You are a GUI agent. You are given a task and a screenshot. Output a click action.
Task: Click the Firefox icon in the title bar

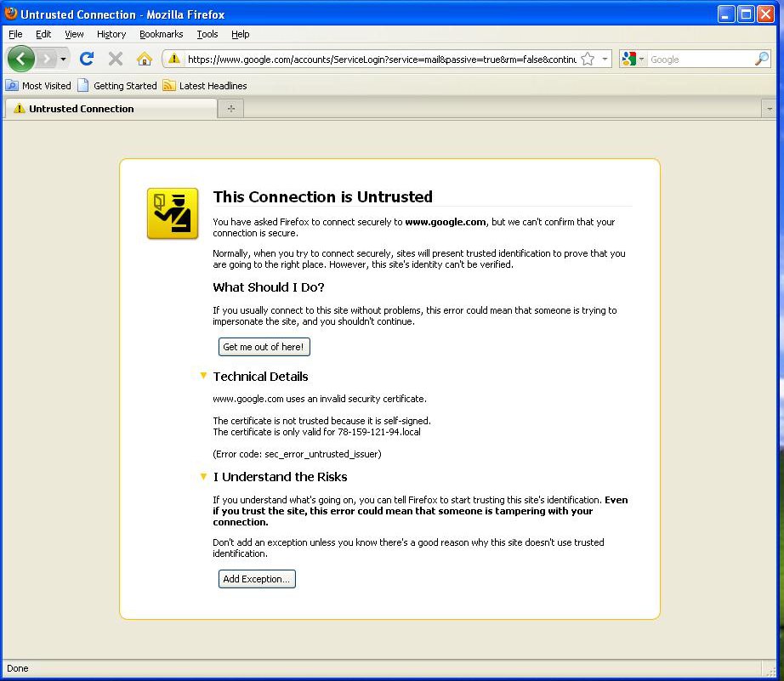(10, 14)
